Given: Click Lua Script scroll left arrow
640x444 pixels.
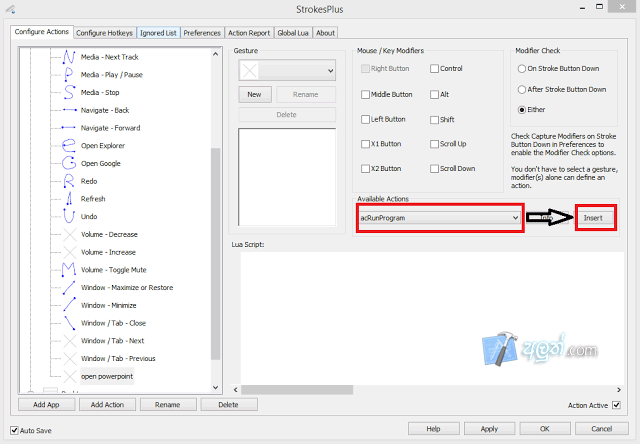Looking at the screenshot, I should [x=236, y=390].
